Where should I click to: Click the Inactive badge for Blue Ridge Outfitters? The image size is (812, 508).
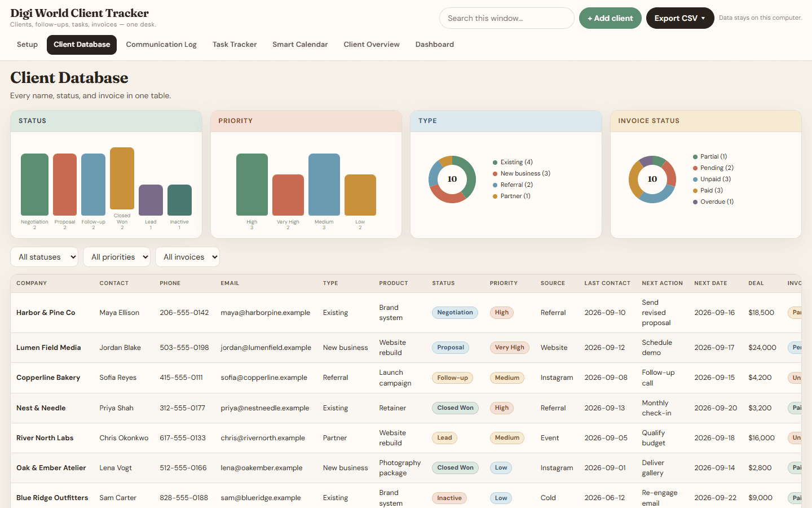(x=449, y=498)
